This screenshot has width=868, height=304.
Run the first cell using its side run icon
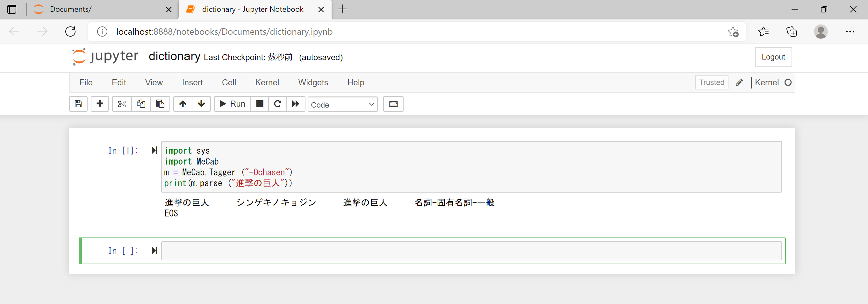pos(154,151)
